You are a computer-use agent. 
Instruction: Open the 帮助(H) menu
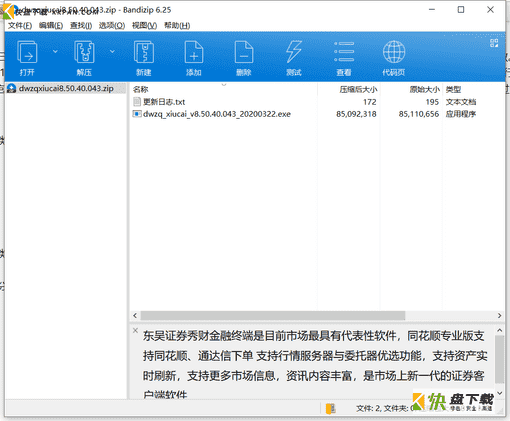click(x=177, y=25)
